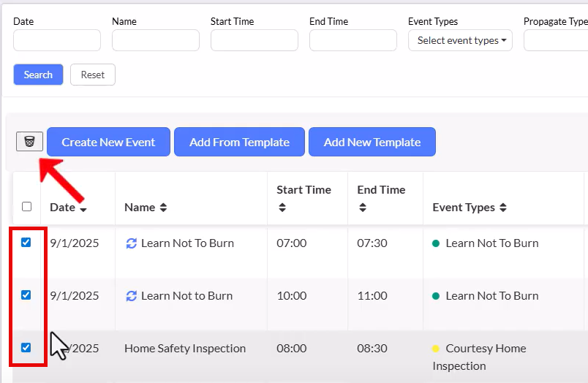Click recurring icon beside 10:00 Learn Not to Burn

(132, 296)
